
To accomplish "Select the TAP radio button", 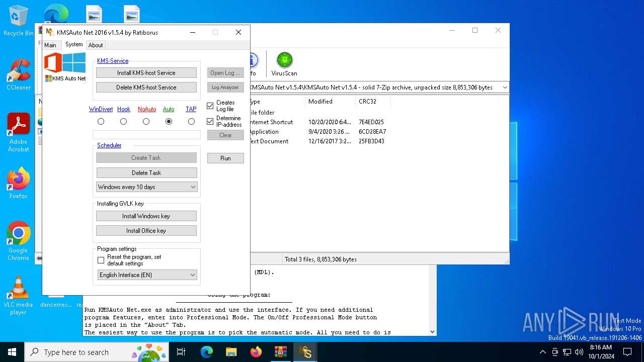I will click(191, 122).
